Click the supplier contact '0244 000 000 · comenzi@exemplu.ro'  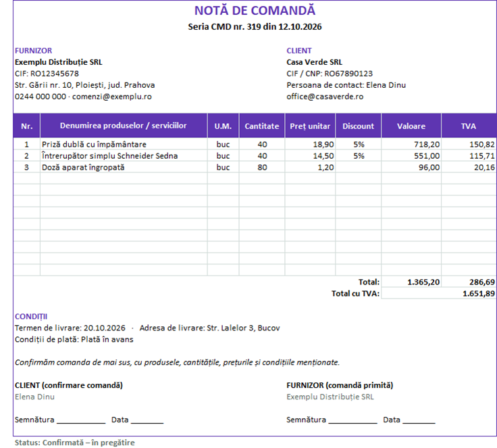pos(83,97)
